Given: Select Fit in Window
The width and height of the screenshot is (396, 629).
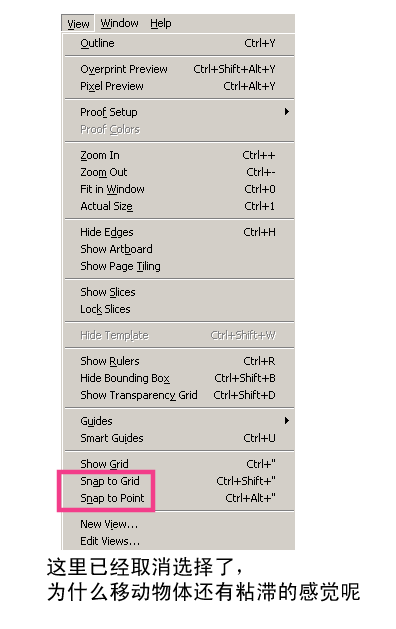Looking at the screenshot, I should point(179,189).
